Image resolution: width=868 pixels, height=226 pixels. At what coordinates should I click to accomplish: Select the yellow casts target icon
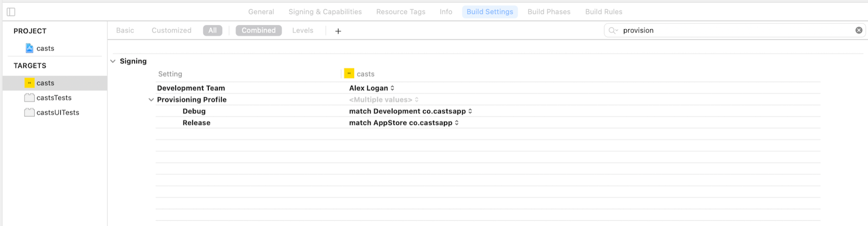point(29,83)
